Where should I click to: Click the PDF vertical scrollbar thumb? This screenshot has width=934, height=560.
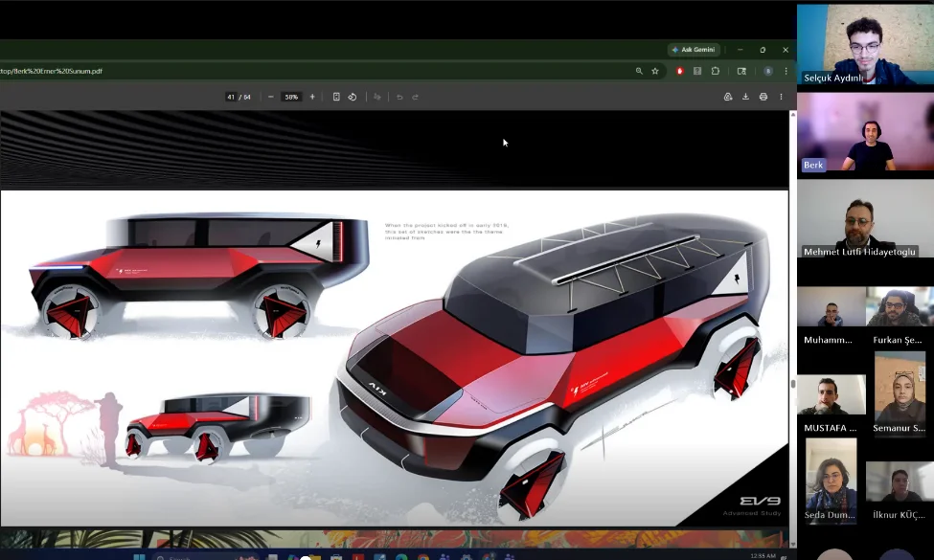pyautogui.click(x=793, y=384)
